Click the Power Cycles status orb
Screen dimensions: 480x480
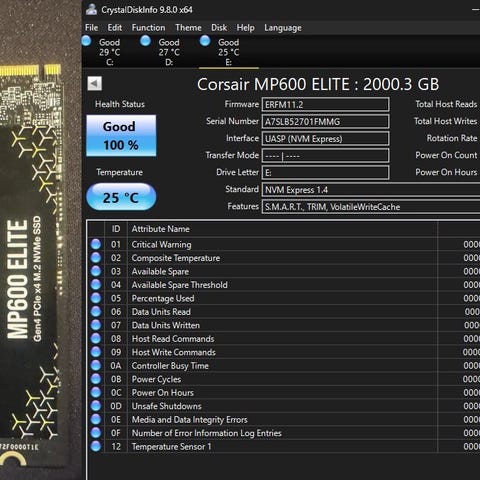coord(96,379)
